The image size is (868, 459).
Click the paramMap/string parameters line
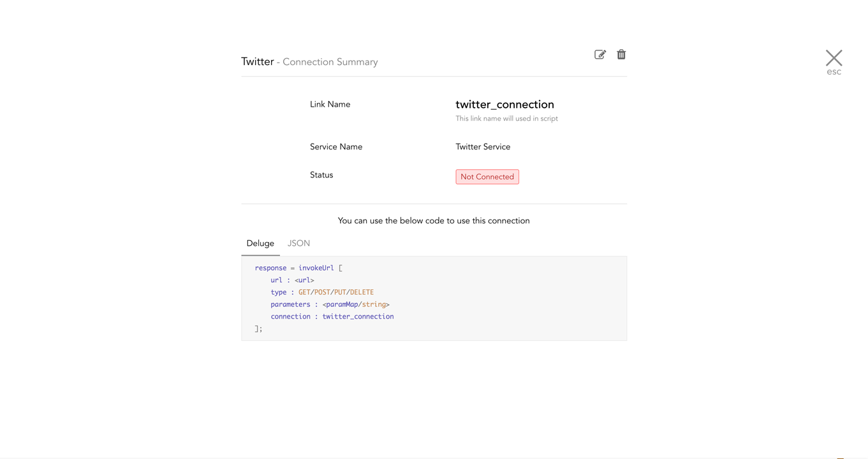pos(330,305)
